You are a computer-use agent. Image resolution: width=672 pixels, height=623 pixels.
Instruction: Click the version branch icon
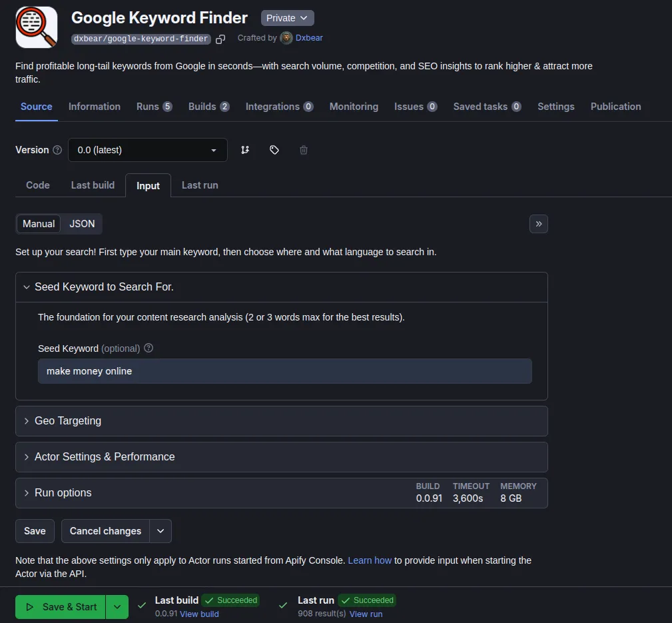pyautogui.click(x=245, y=150)
